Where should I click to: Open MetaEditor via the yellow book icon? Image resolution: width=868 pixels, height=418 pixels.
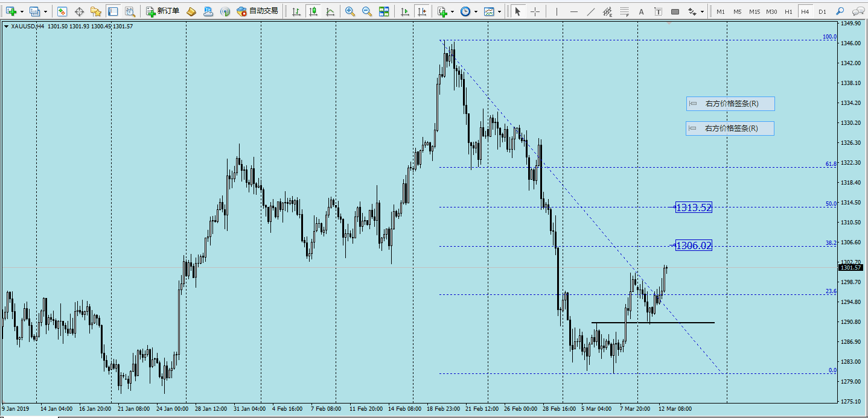[191, 11]
